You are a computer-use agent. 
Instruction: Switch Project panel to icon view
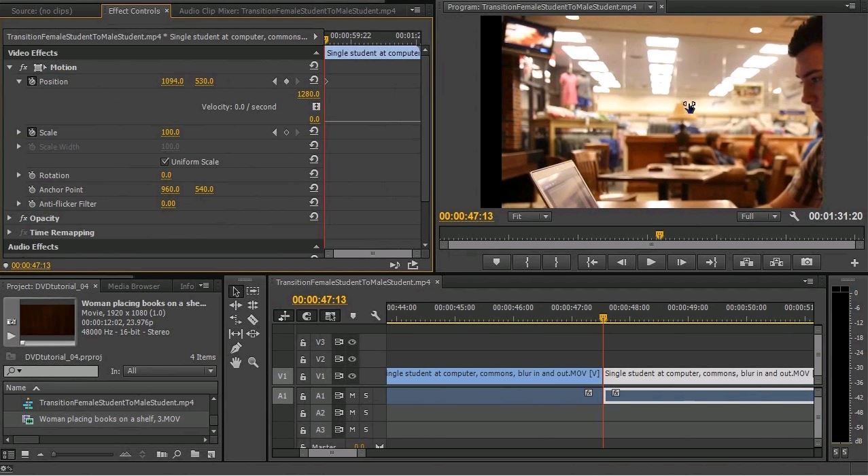point(25,454)
